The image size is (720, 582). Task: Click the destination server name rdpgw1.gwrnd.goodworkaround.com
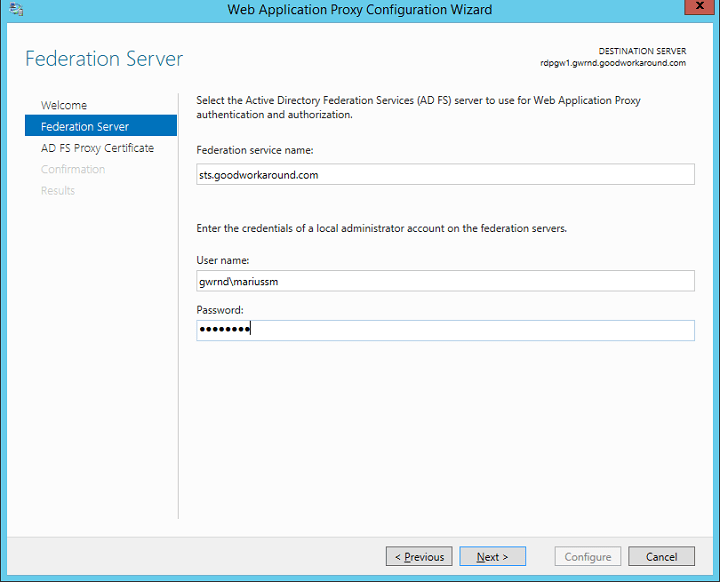612,63
